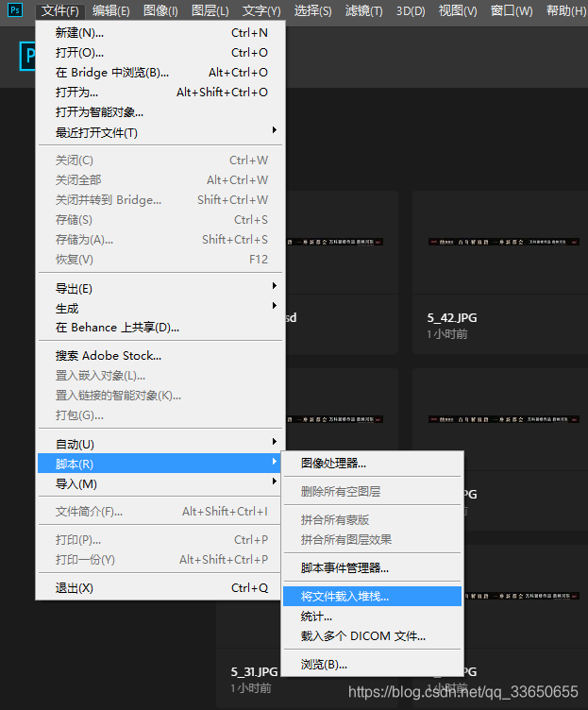The image size is (588, 710).
Task: Click the 5_42.JPG file name
Action: 452,318
